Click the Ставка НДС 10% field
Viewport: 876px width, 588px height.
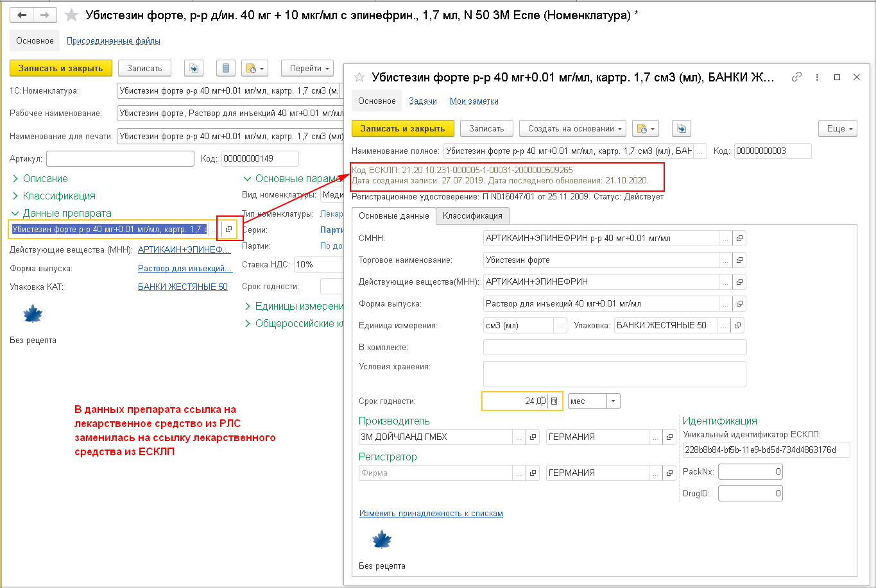pyautogui.click(x=319, y=264)
